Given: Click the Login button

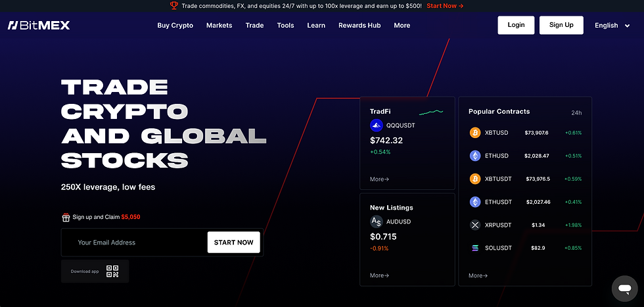Looking at the screenshot, I should (x=516, y=25).
